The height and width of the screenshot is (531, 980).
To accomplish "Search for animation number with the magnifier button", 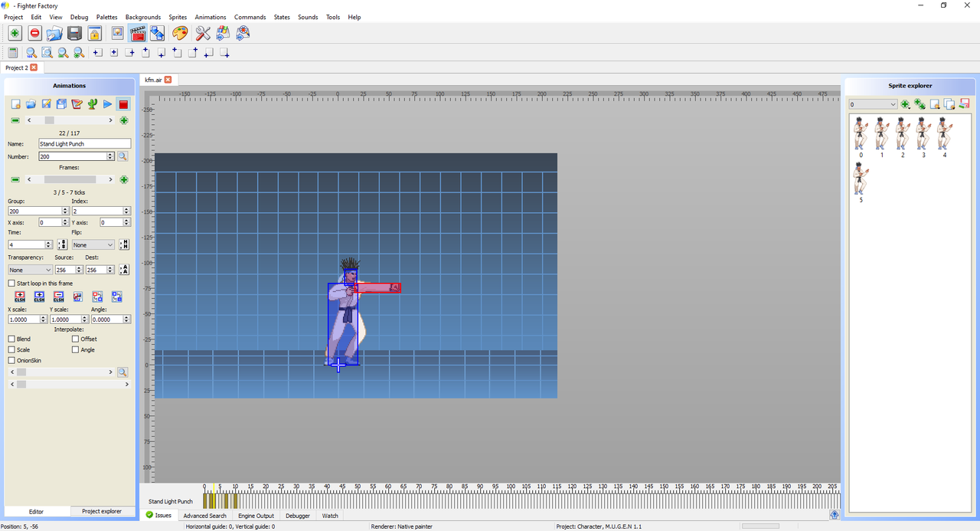I will pyautogui.click(x=122, y=156).
